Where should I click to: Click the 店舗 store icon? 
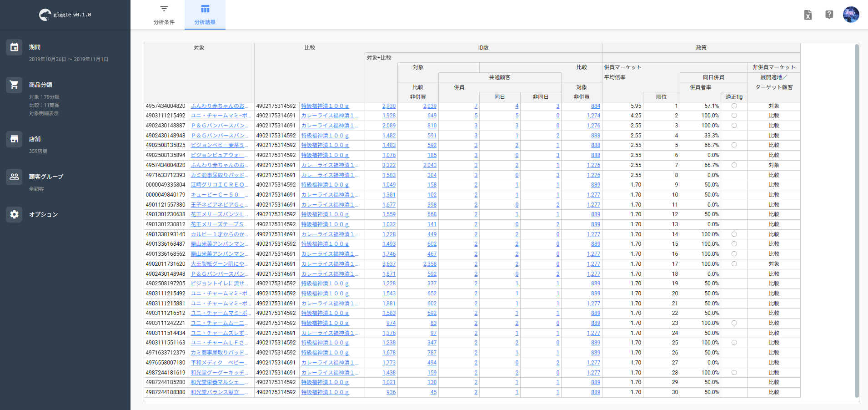14,139
